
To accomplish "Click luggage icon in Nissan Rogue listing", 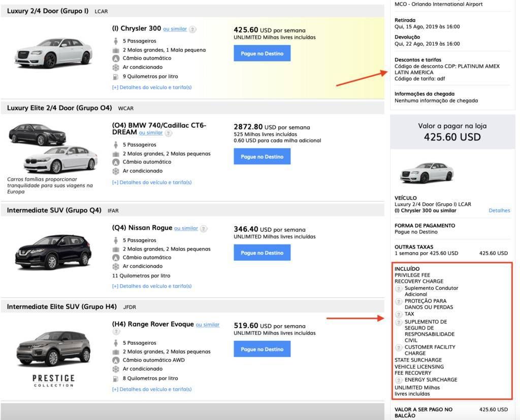I will point(116,250).
